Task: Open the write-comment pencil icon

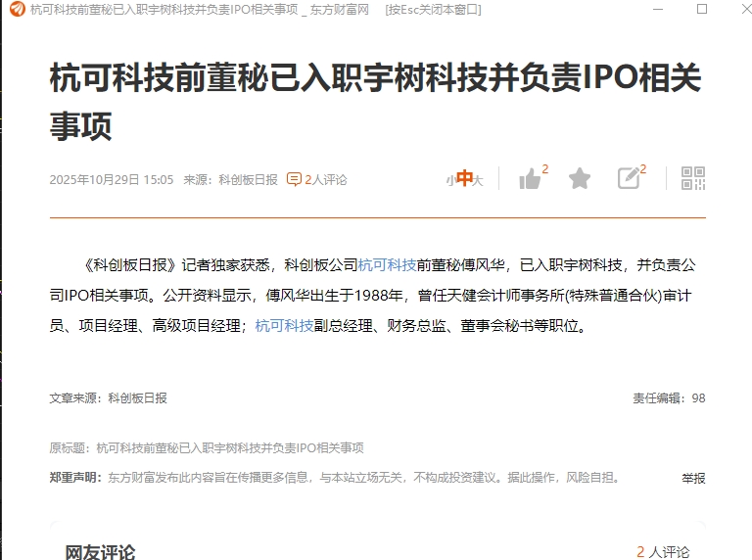Action: pos(629,178)
